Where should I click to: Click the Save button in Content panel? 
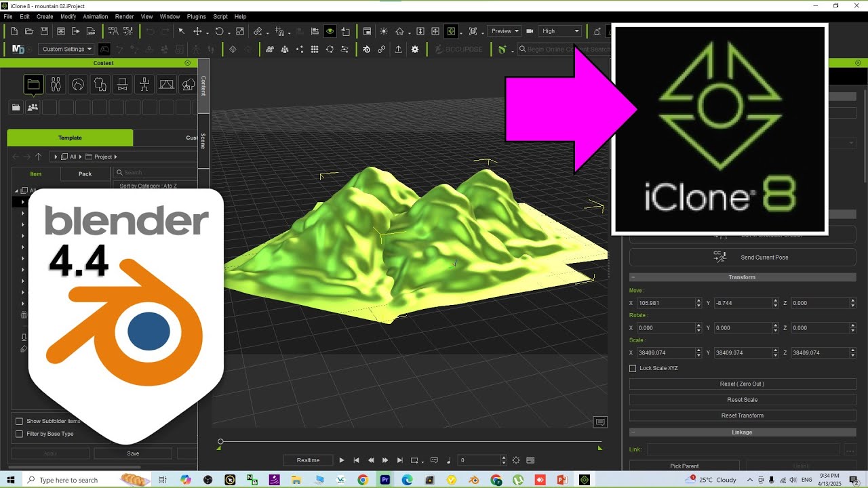pos(133,453)
